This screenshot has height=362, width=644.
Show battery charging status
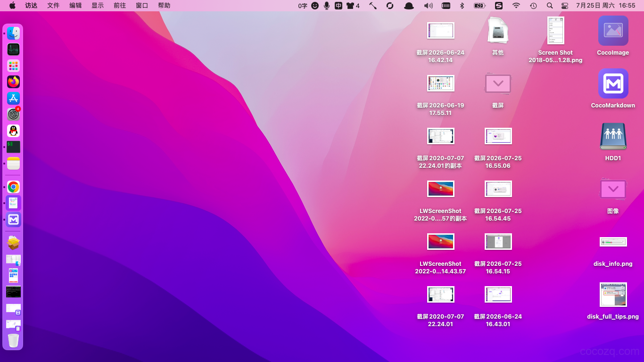click(x=479, y=6)
